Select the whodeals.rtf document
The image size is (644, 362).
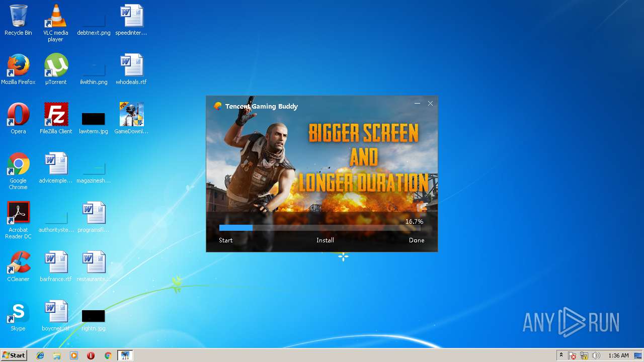131,69
